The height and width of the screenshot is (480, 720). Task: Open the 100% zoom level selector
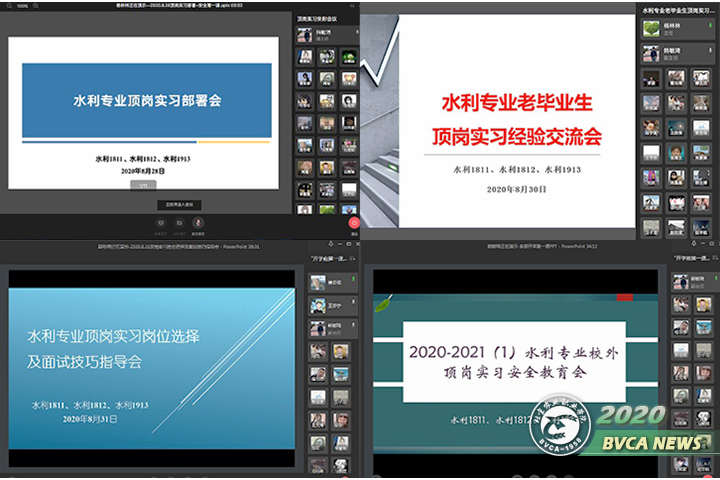[21, 6]
